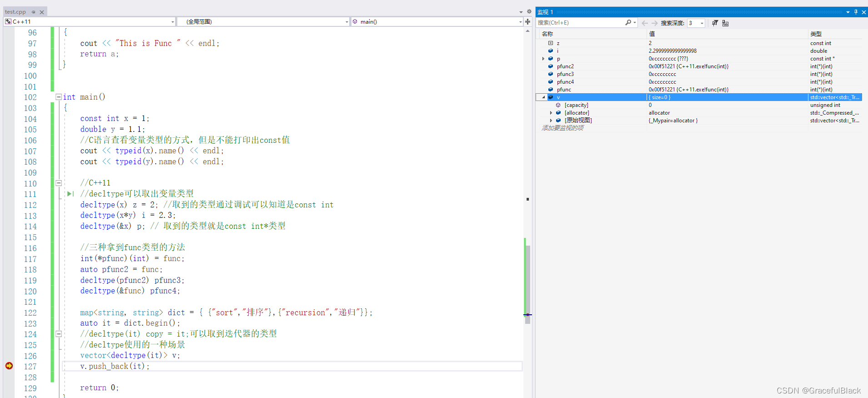Screen dimensions: 868x398
Task: Open the search options dropdown arrow
Action: [635, 23]
